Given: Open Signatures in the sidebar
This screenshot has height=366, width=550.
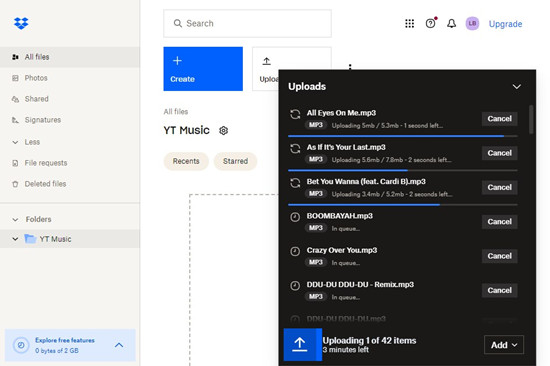Looking at the screenshot, I should tap(70, 120).
